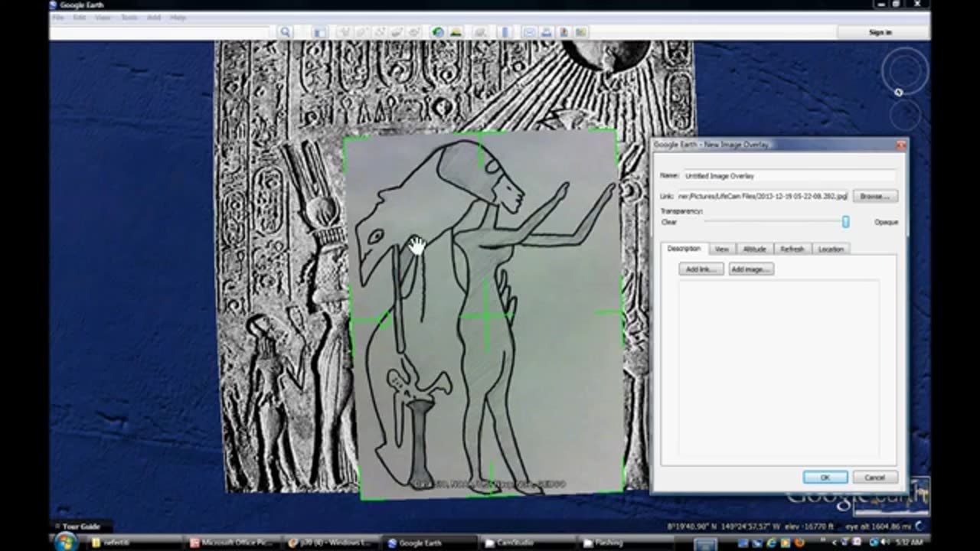Image resolution: width=980 pixels, height=551 pixels.
Task: Click the search magnifier button in toolbar
Action: 285,32
